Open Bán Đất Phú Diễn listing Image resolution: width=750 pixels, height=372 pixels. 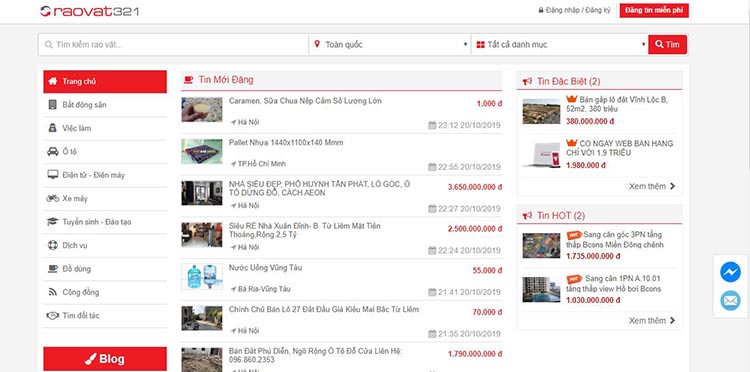point(316,355)
